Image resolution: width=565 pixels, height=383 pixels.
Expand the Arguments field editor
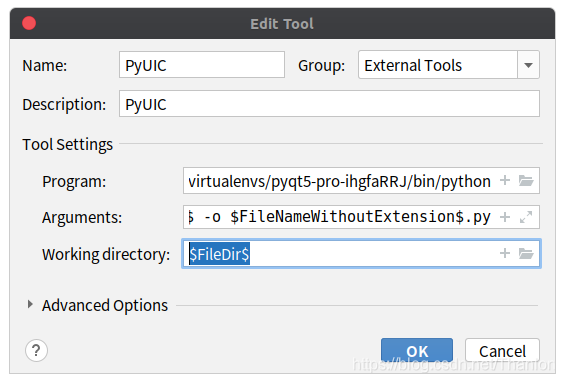click(x=526, y=217)
